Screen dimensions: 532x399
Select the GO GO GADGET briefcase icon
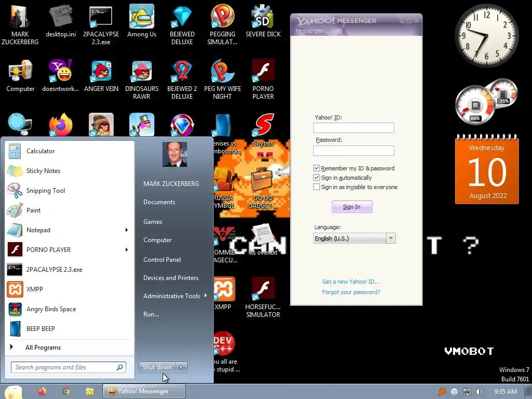263,188
